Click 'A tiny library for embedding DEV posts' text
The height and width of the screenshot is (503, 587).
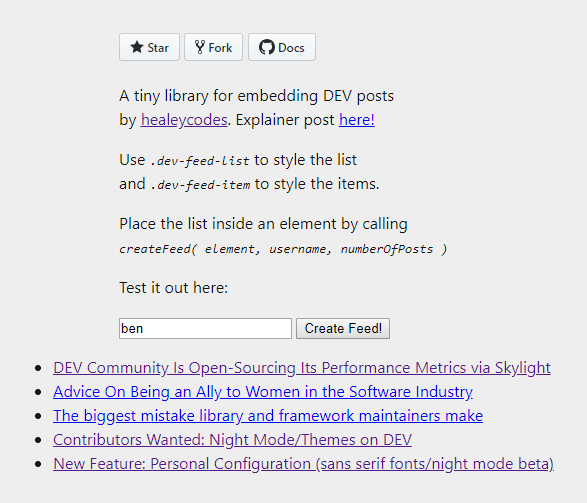pos(256,96)
